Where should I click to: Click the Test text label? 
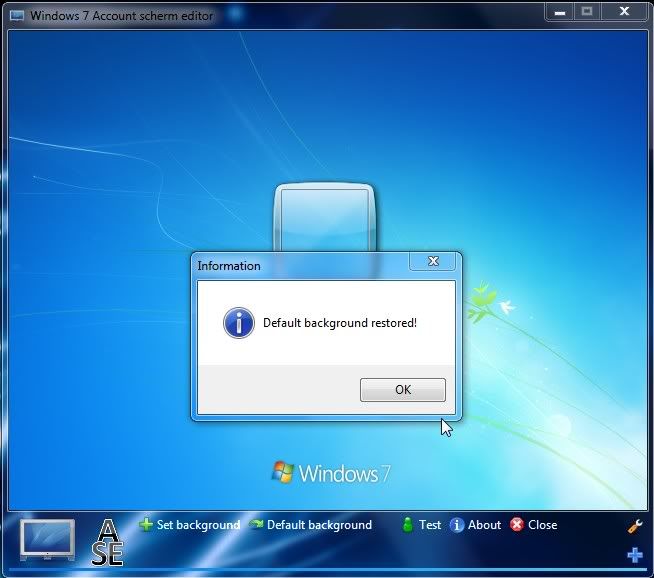[x=430, y=525]
